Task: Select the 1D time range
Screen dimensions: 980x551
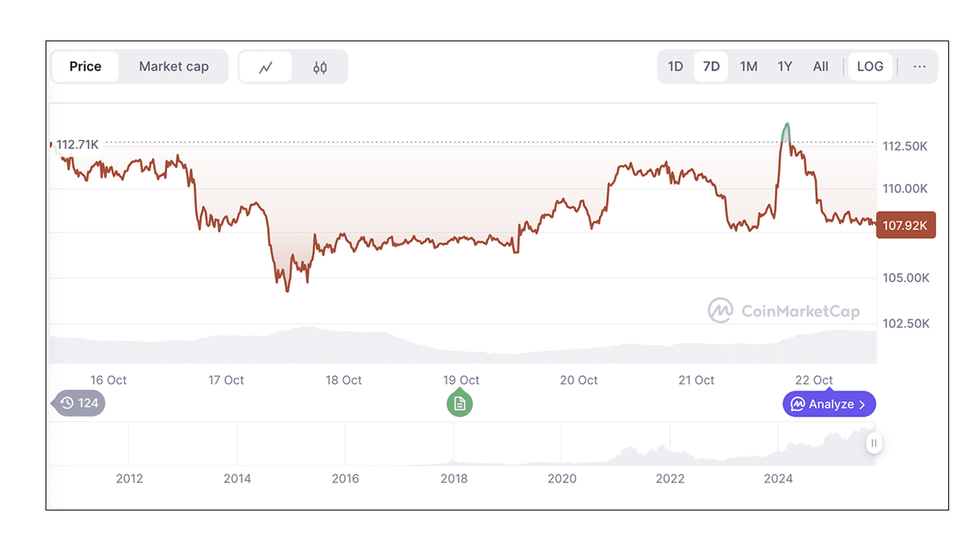Action: (675, 67)
